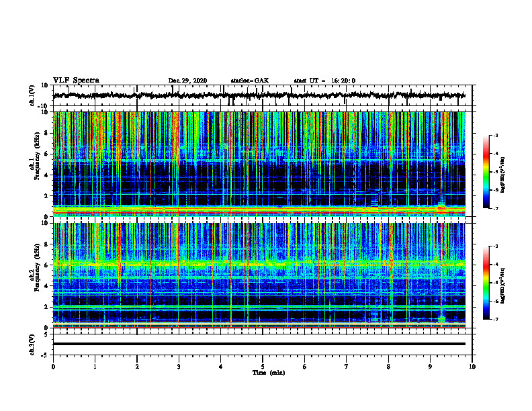Click the bright 6 kHz band in ch.2 spectrogram
Viewport: 532px width, 411px height.
pyautogui.click(x=259, y=263)
